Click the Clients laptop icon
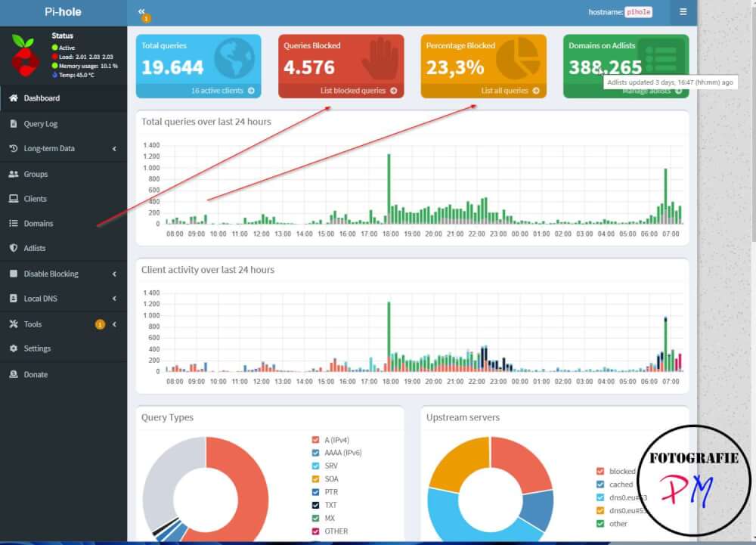This screenshot has width=756, height=545. pyautogui.click(x=14, y=199)
